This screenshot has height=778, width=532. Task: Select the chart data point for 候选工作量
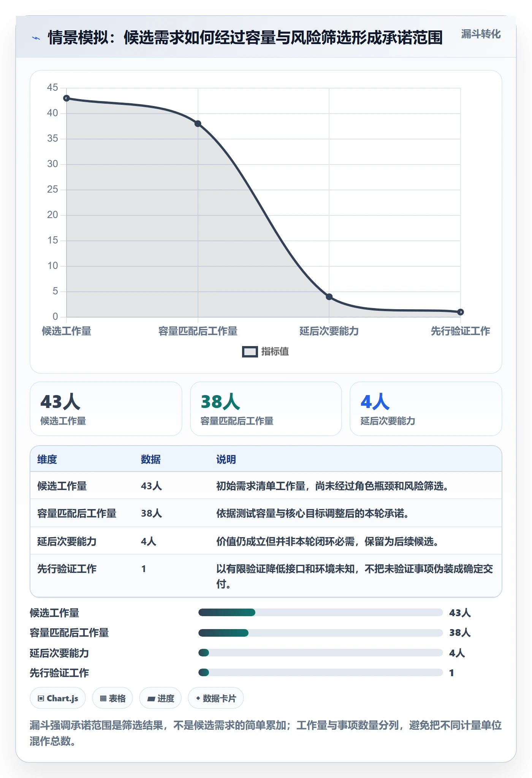pyautogui.click(x=66, y=98)
